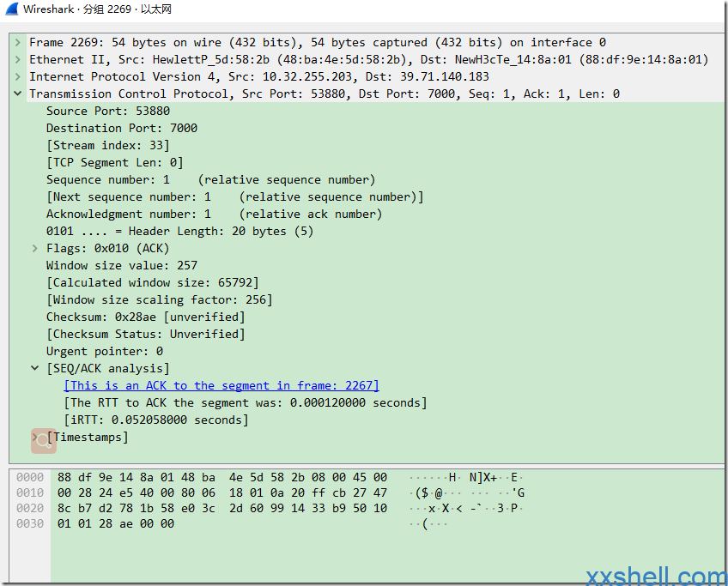Image resolution: width=728 pixels, height=586 pixels.
Task: Open the ACK to segment frame 2267 link
Action: click(221, 386)
